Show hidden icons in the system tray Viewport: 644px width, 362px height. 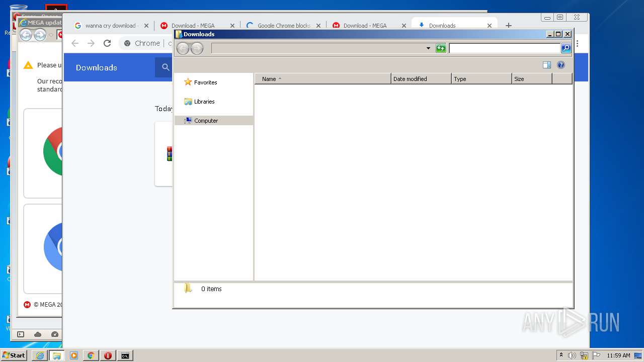[x=561, y=355]
